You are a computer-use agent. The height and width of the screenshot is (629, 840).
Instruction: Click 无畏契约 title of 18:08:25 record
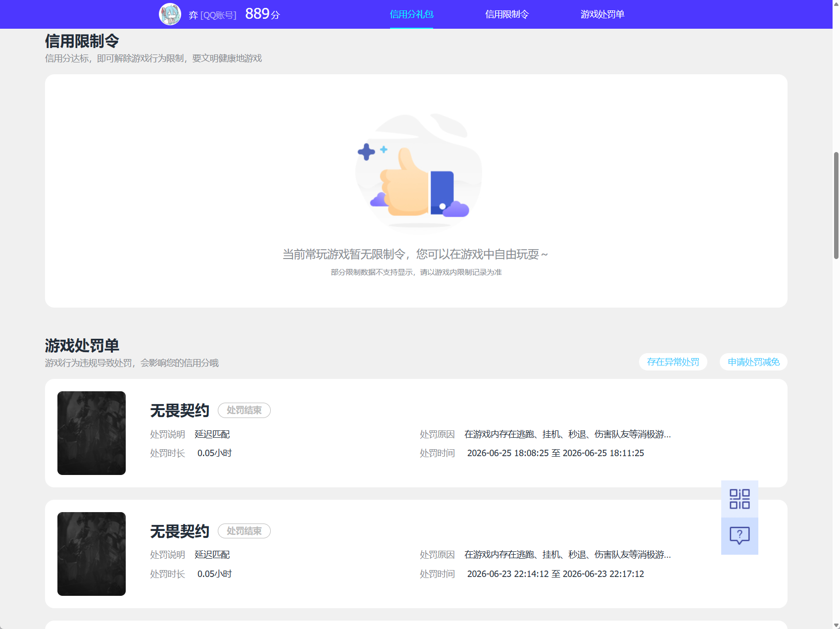pos(180,411)
